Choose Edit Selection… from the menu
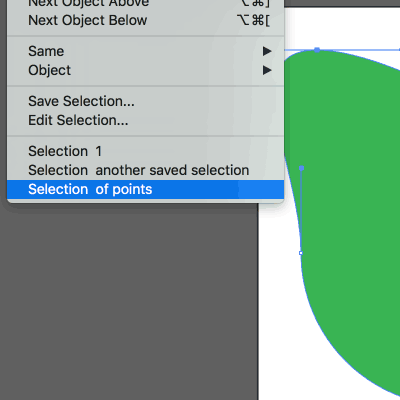This screenshot has height=400, width=400. point(145,120)
